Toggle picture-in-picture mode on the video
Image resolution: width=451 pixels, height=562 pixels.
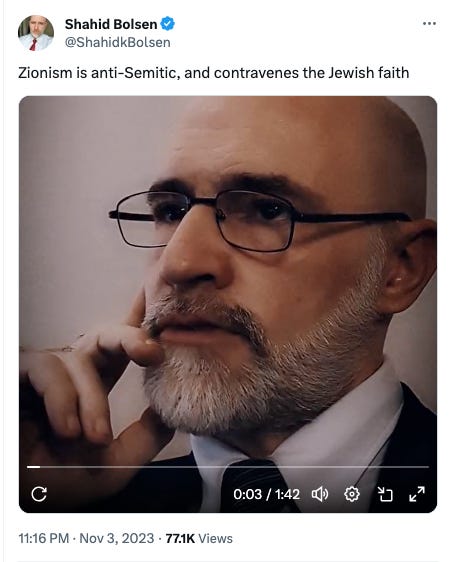385,494
